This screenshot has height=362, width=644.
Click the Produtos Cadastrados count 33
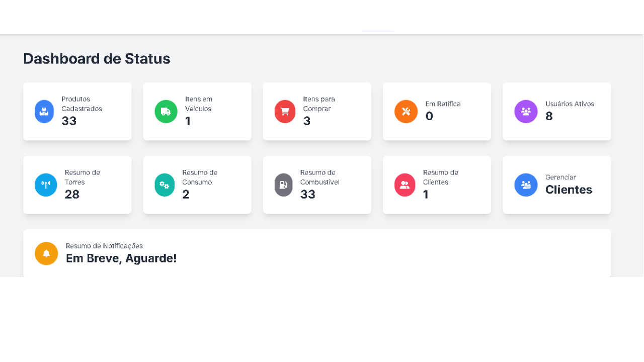tap(69, 121)
